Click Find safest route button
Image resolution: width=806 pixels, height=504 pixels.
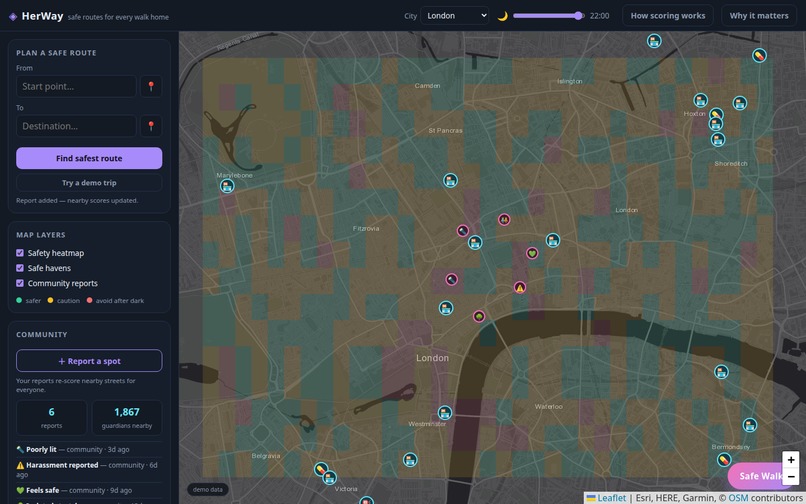pos(89,158)
